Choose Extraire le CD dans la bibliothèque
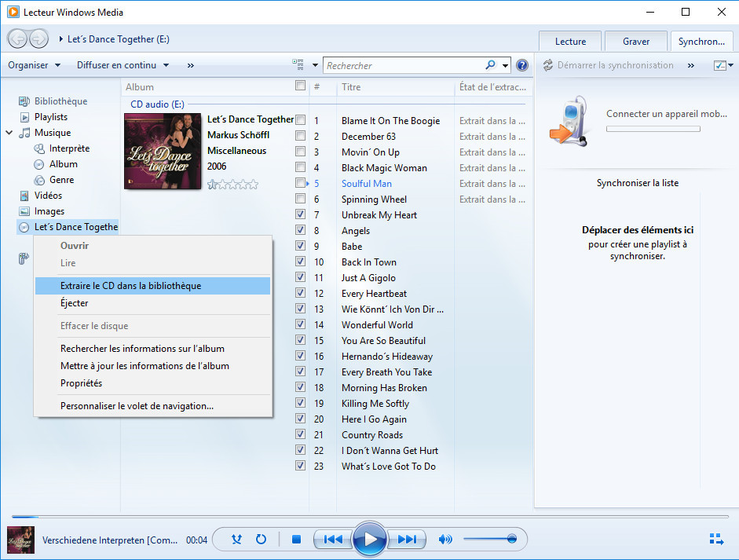 152,286
